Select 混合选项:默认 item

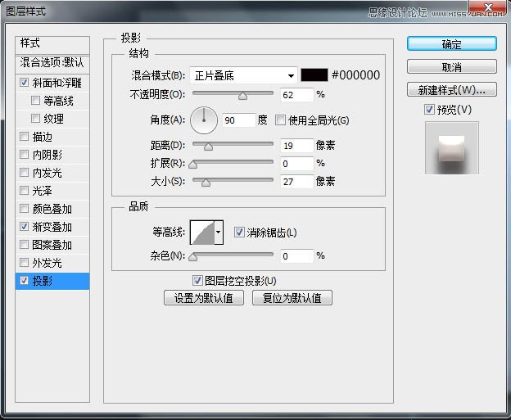coord(52,64)
